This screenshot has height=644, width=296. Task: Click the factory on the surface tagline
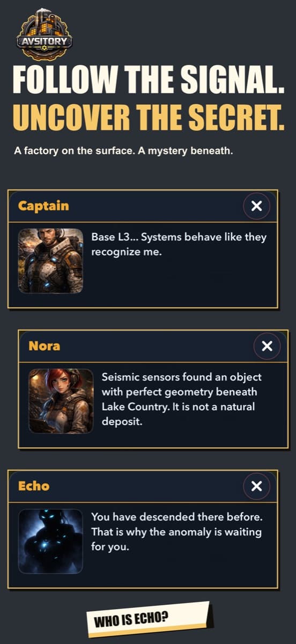pos(123,151)
